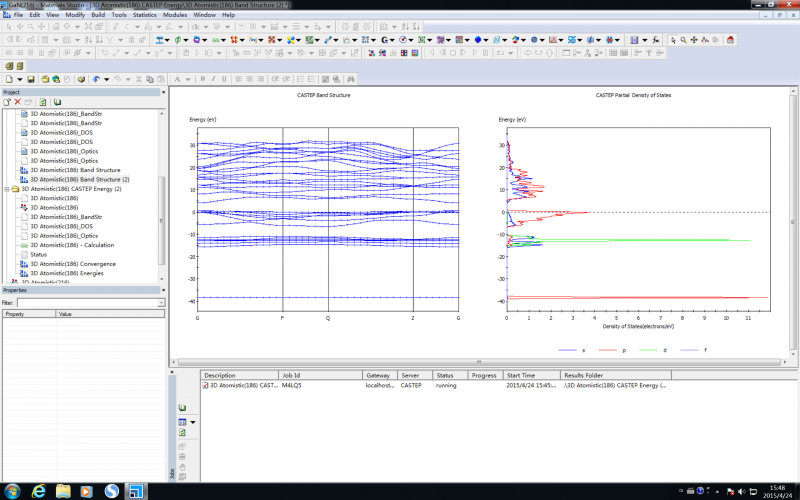Open Internet Explorer from the taskbar
800x500 pixels.
point(39,490)
